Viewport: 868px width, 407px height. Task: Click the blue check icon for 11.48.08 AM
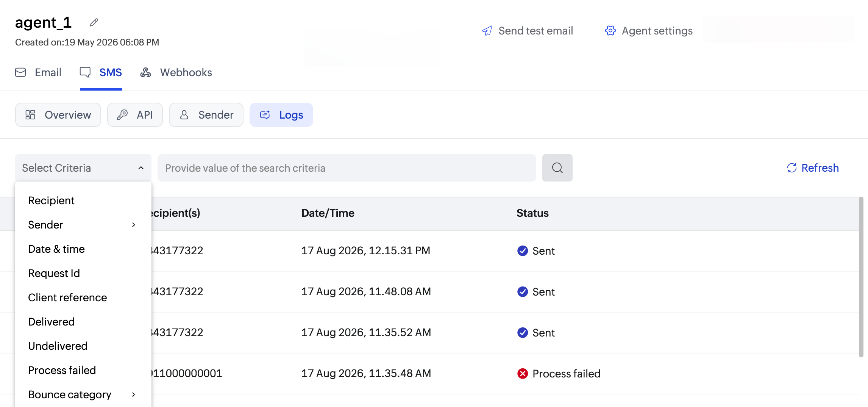[x=523, y=291]
